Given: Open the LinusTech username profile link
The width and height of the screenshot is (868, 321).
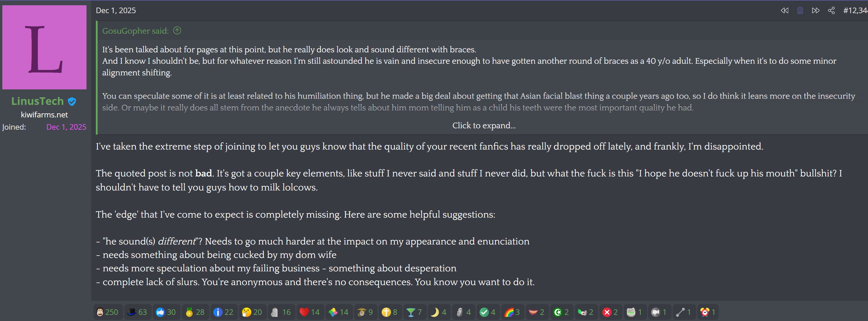Looking at the screenshot, I should (x=37, y=101).
